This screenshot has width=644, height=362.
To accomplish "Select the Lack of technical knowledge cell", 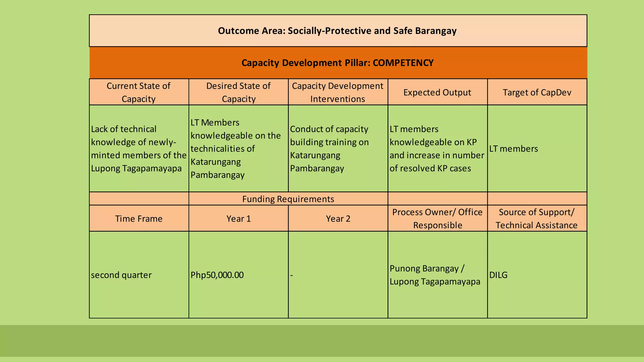I will (x=139, y=149).
